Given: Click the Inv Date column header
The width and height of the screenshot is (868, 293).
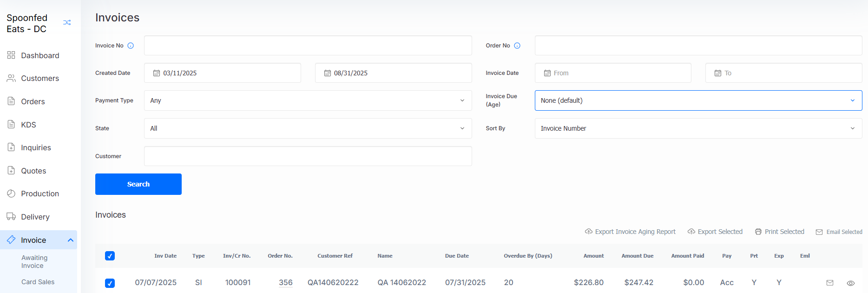Looking at the screenshot, I should point(165,256).
